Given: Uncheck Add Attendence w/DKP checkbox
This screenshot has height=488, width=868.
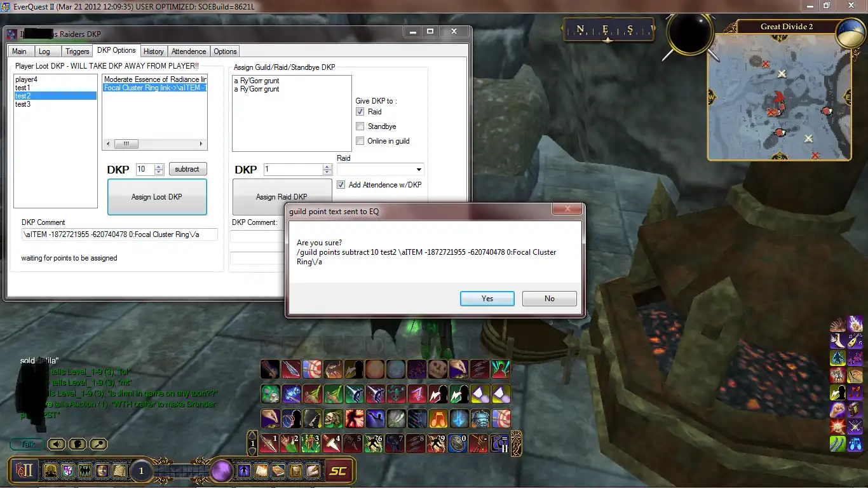Looking at the screenshot, I should pos(341,185).
